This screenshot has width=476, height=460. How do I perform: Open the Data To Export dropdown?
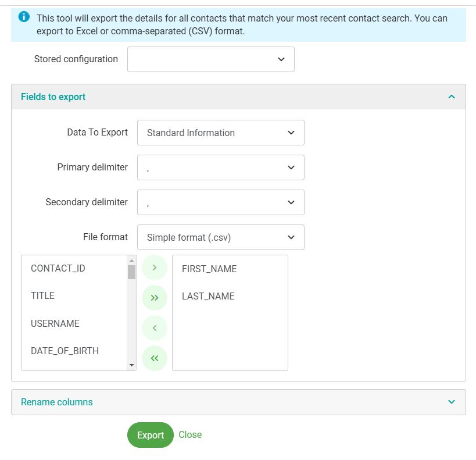point(221,133)
